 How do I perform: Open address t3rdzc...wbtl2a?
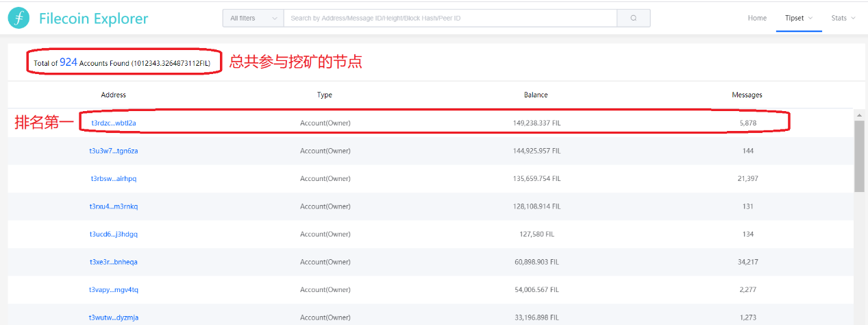coord(114,123)
